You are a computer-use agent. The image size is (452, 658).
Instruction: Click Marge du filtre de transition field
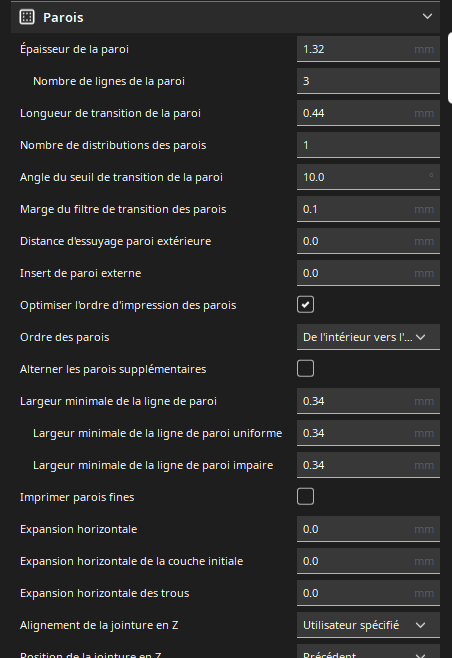pos(368,209)
